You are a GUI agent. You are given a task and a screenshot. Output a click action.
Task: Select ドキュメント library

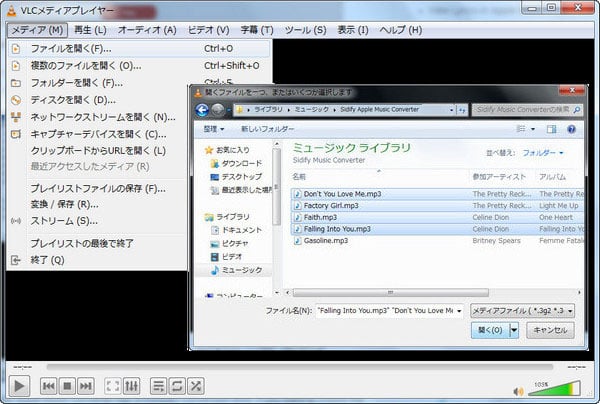point(237,230)
